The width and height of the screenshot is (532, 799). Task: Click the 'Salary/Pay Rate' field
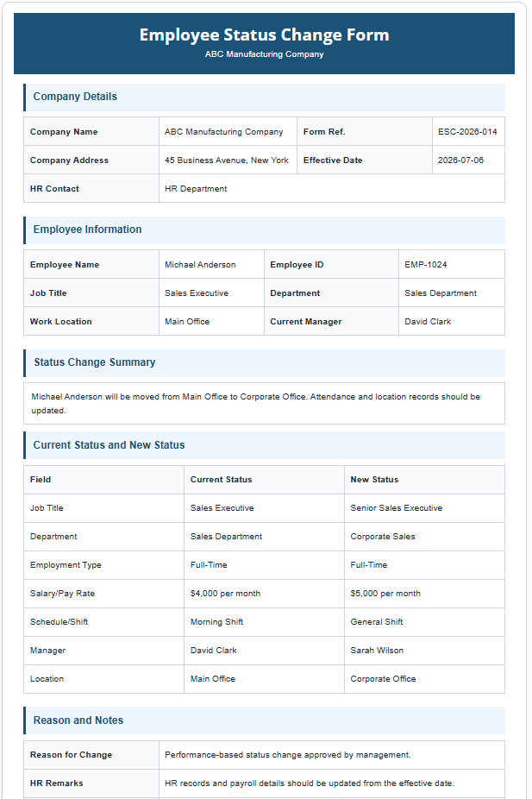pos(62,594)
